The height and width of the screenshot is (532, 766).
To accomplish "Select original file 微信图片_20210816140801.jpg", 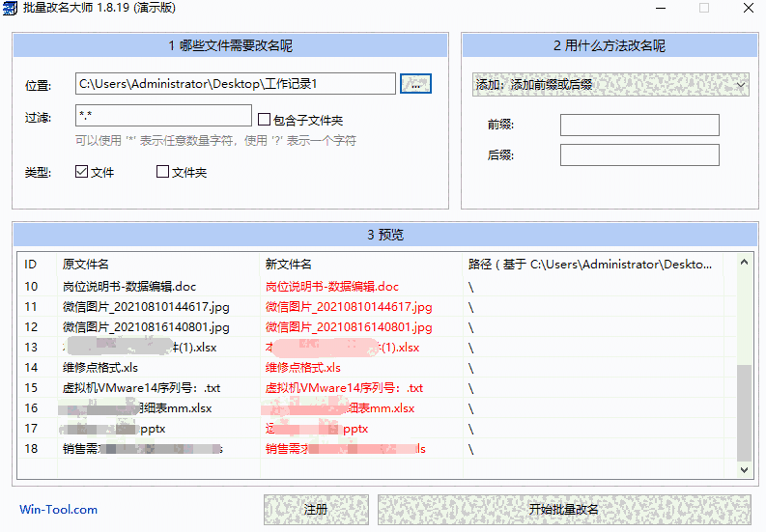I will 146,326.
